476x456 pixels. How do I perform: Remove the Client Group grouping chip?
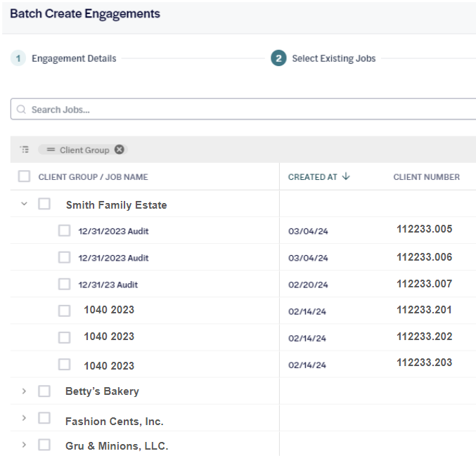coord(120,150)
